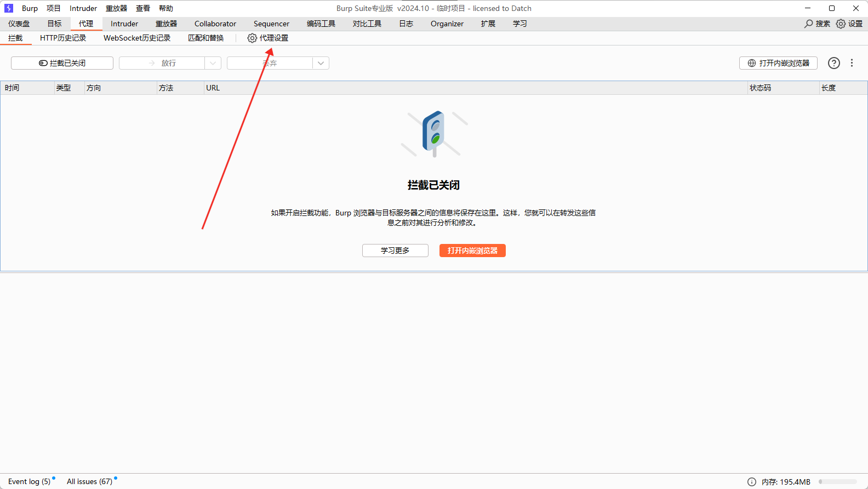Open the Burp menu
868x489 pixels.
pyautogui.click(x=30, y=8)
